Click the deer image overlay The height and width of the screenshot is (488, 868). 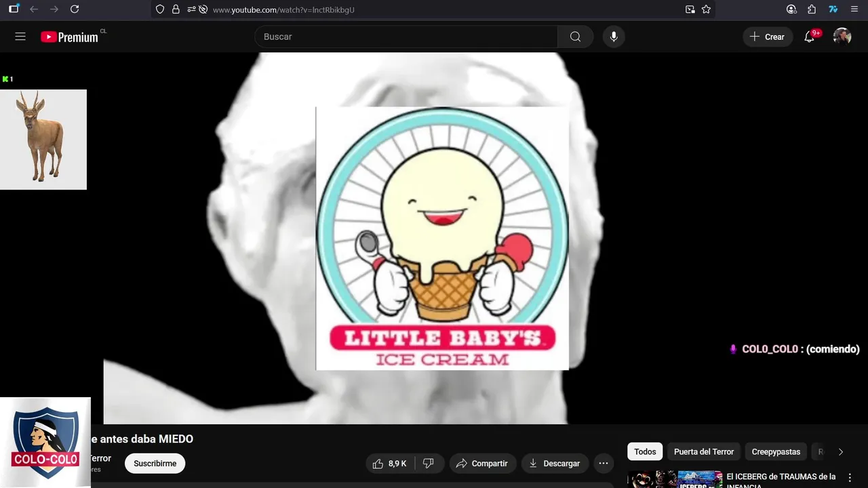tap(43, 140)
